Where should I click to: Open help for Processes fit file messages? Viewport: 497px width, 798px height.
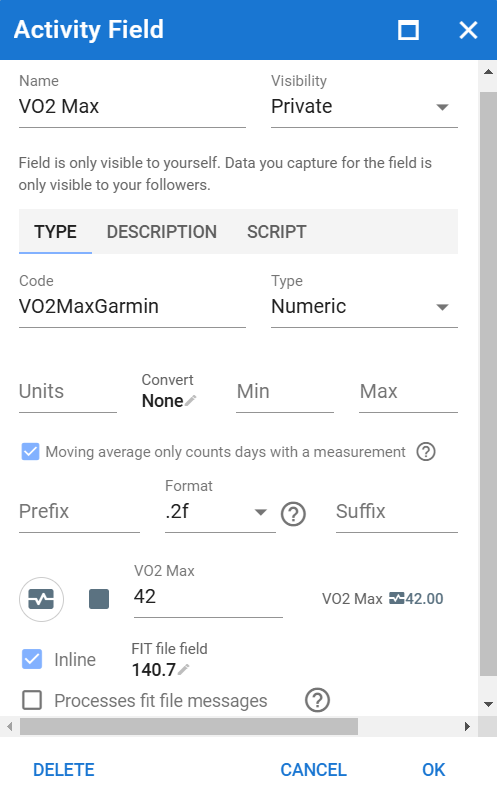click(x=317, y=700)
